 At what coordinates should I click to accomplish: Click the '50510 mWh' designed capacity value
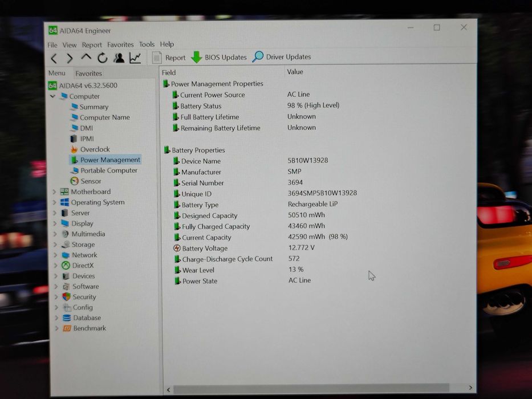[x=306, y=215]
